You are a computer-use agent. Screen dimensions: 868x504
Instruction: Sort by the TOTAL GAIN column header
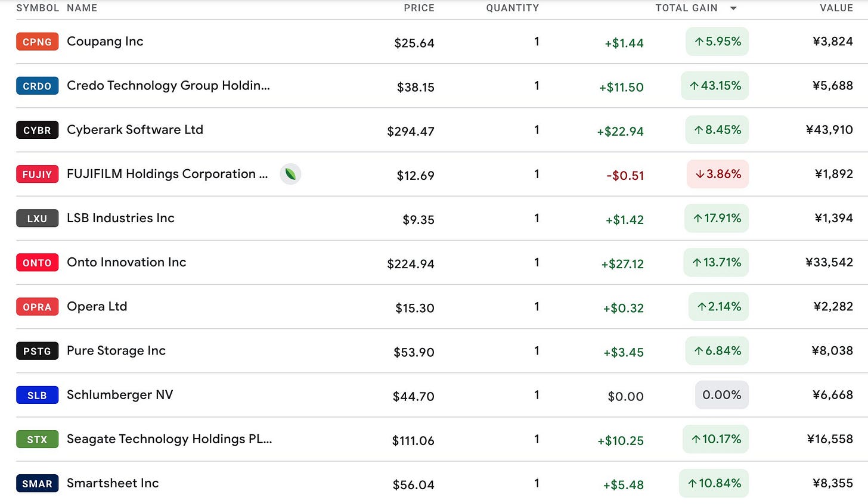[686, 8]
